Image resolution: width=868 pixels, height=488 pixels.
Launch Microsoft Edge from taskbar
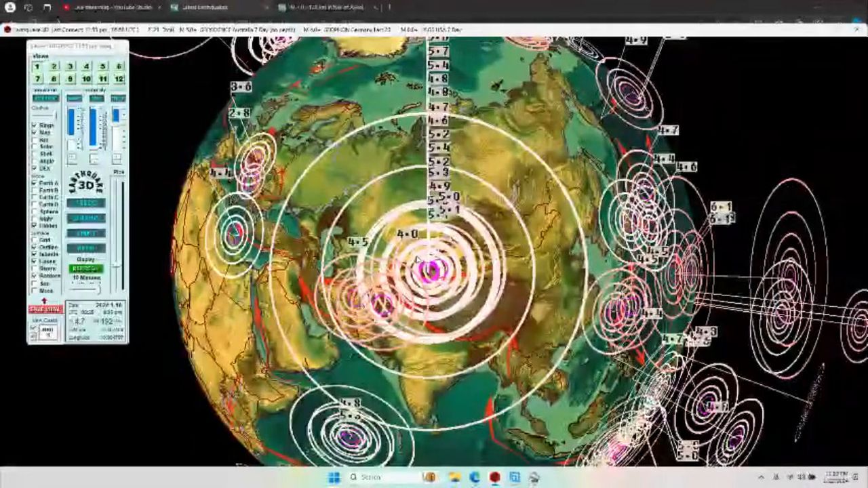point(475,478)
